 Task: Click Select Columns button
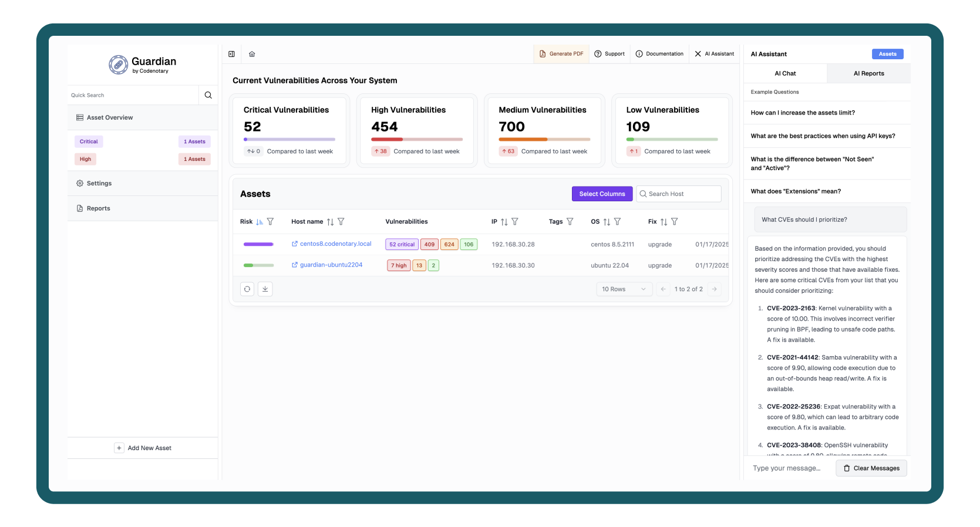tap(602, 194)
